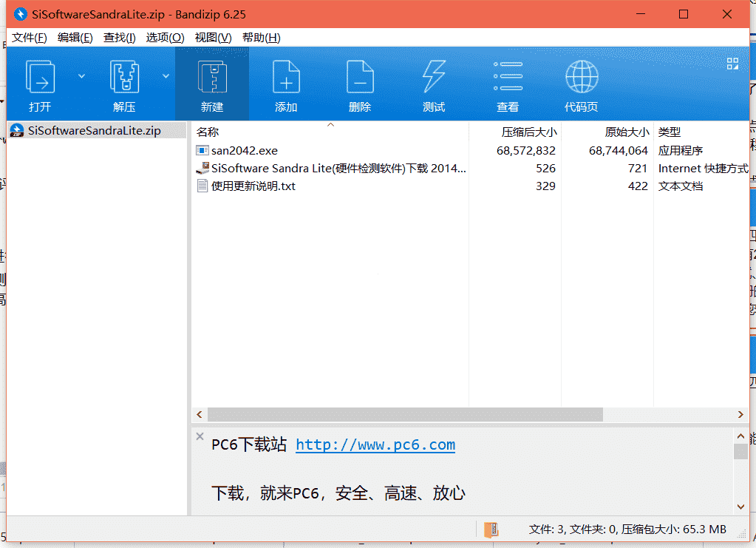Sort by the 原始大小 column header
Screen dimensions: 756x548
point(607,132)
